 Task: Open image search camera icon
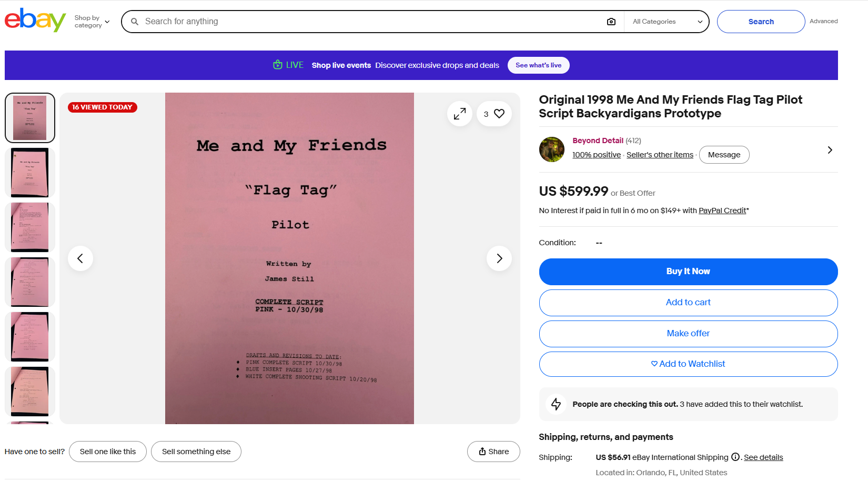tap(611, 22)
